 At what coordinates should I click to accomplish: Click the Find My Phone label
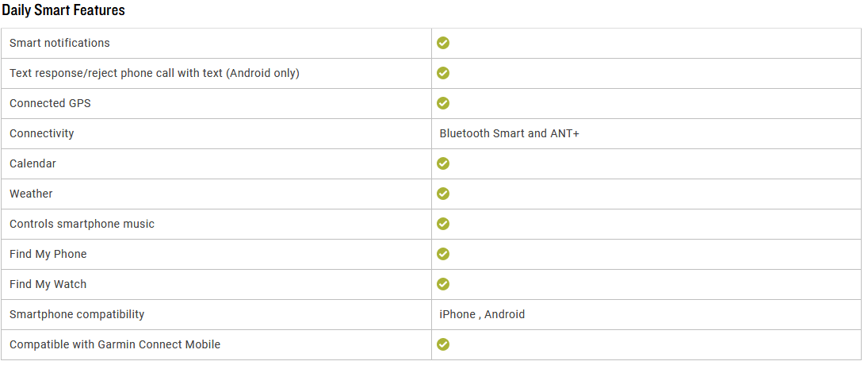[x=48, y=254]
